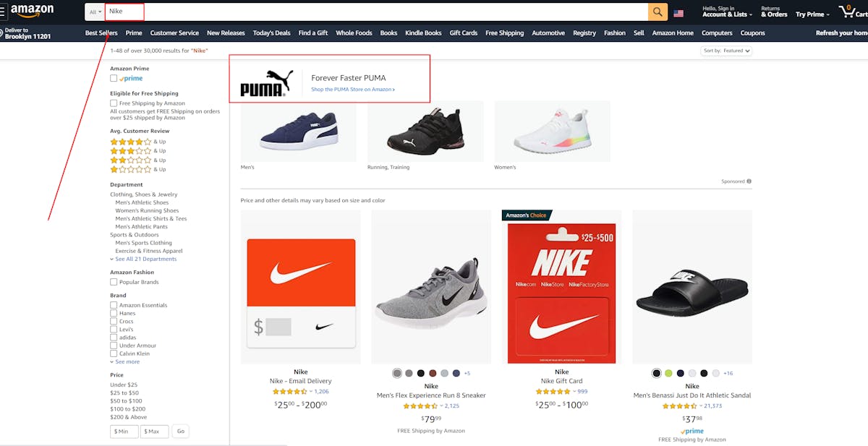This screenshot has width=868, height=446.
Task: Click star rating of Nike Email Delivery
Action: pos(290,391)
